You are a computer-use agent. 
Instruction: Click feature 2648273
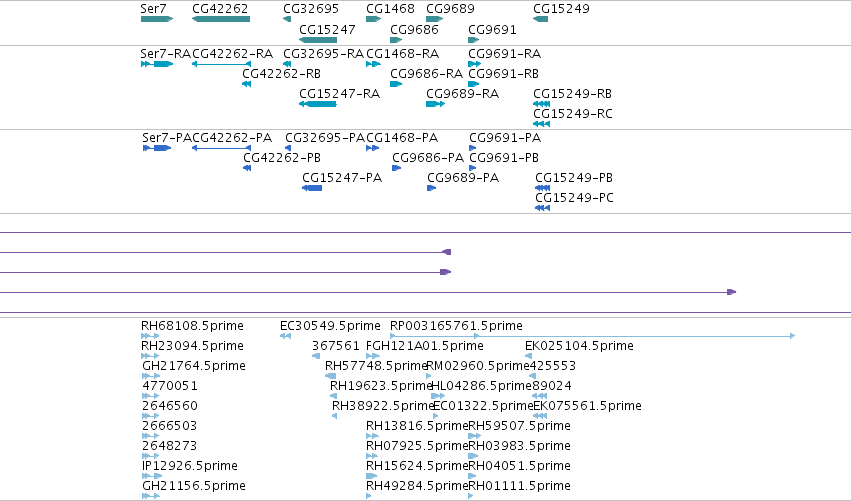click(151, 456)
